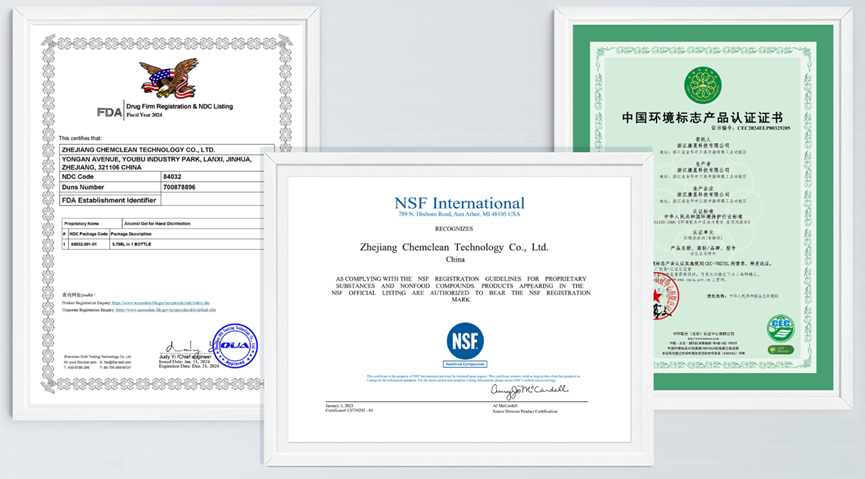Click the '1 BOTTLE' package description cell
The image size is (865, 479).
(x=186, y=244)
